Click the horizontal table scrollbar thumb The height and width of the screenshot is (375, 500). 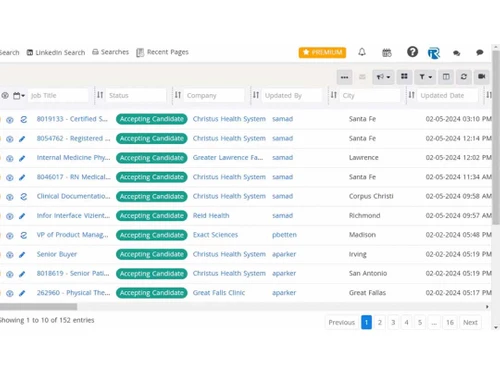point(38,307)
